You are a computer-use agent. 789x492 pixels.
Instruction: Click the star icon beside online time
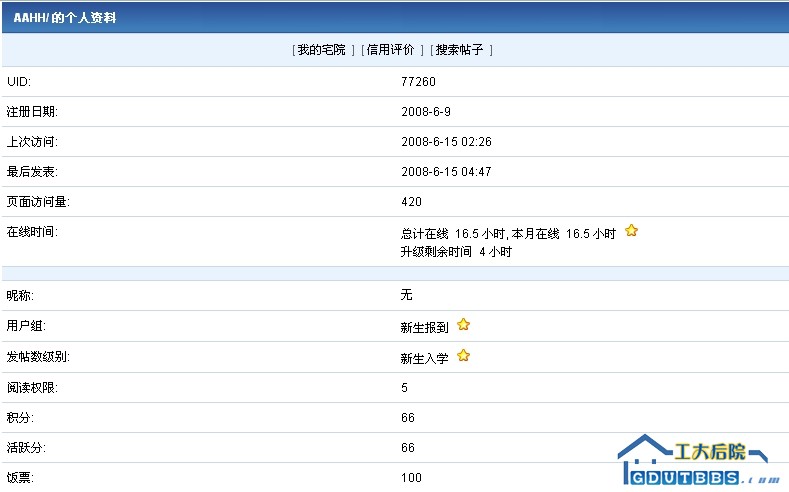point(631,231)
